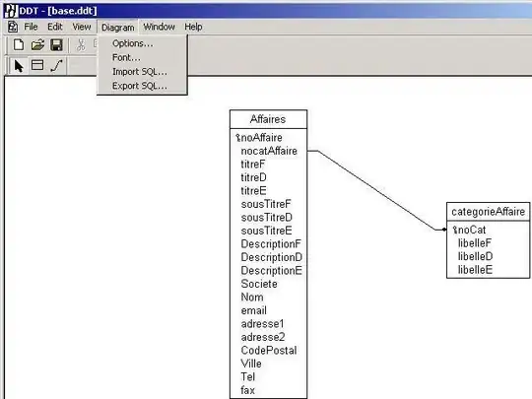
Task: Click the key icon beside noAffaire
Action: (x=237, y=137)
